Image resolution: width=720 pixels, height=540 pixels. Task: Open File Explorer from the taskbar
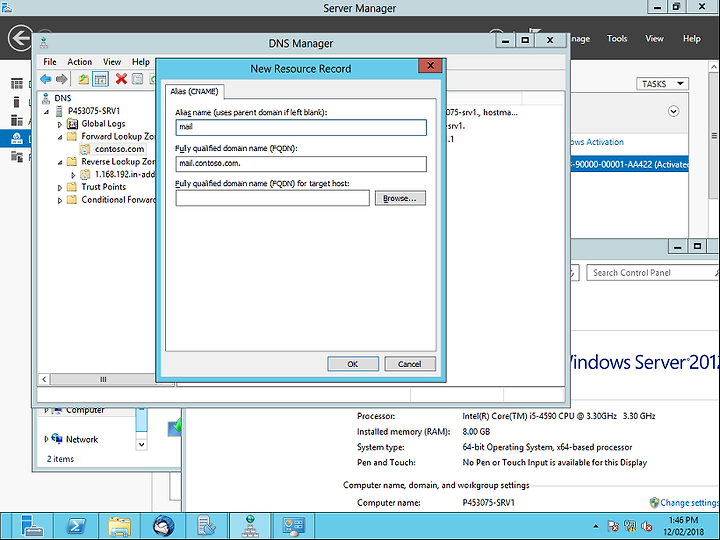(x=120, y=526)
